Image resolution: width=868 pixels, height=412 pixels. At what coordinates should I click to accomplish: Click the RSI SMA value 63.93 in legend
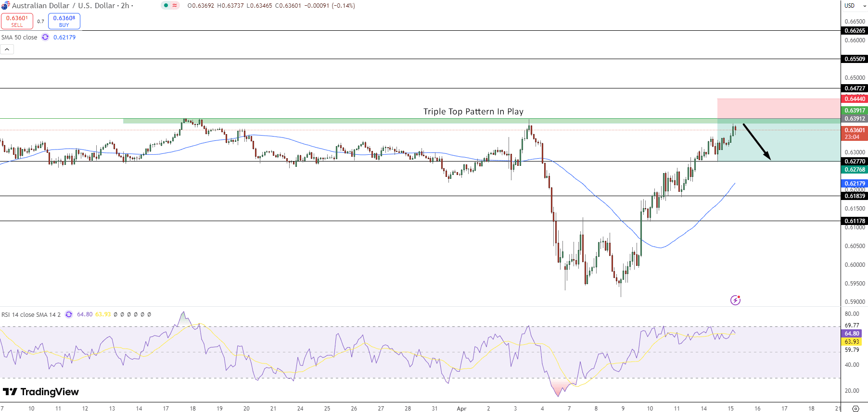[x=103, y=314]
